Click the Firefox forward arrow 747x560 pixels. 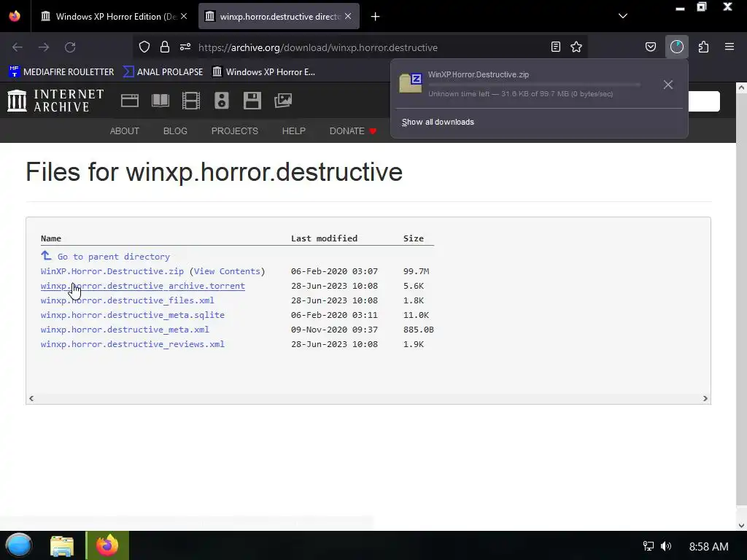44,47
